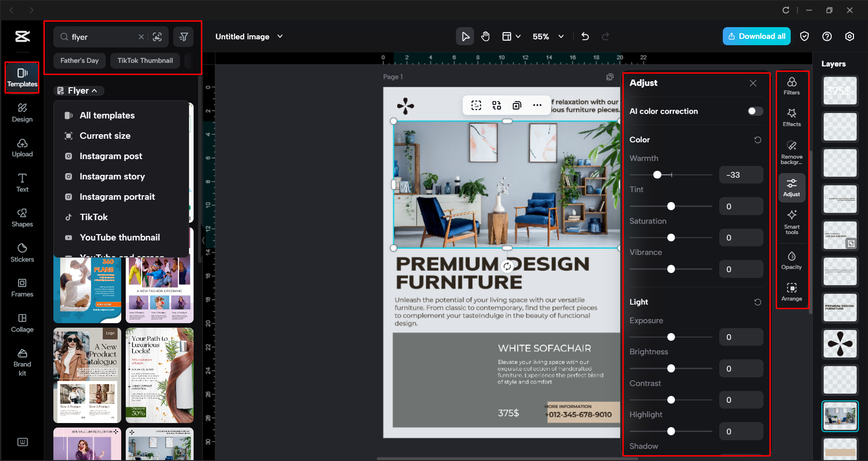
Task: Reset the Light adjustments
Action: click(758, 302)
